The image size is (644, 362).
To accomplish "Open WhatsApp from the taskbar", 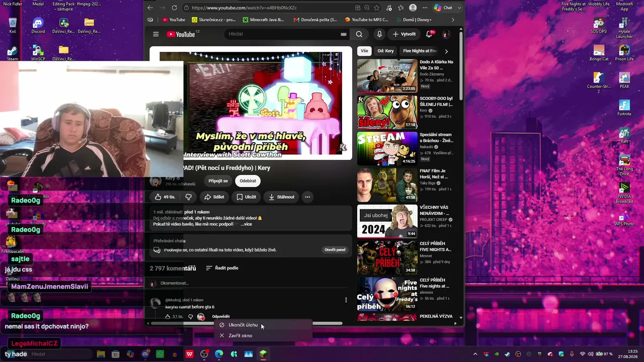I will pyautogui.click(x=160, y=354).
